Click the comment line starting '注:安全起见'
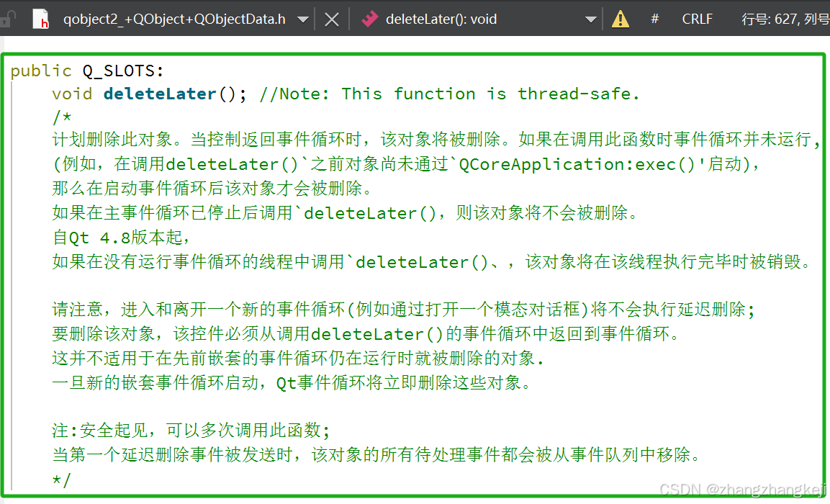830x504 pixels. point(191,430)
